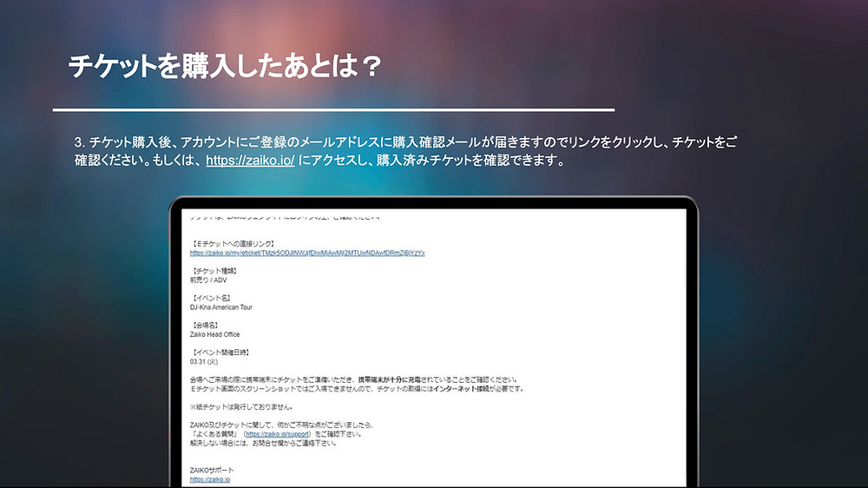Select the text Zaiko Head Office
868x488 pixels.
point(214,334)
